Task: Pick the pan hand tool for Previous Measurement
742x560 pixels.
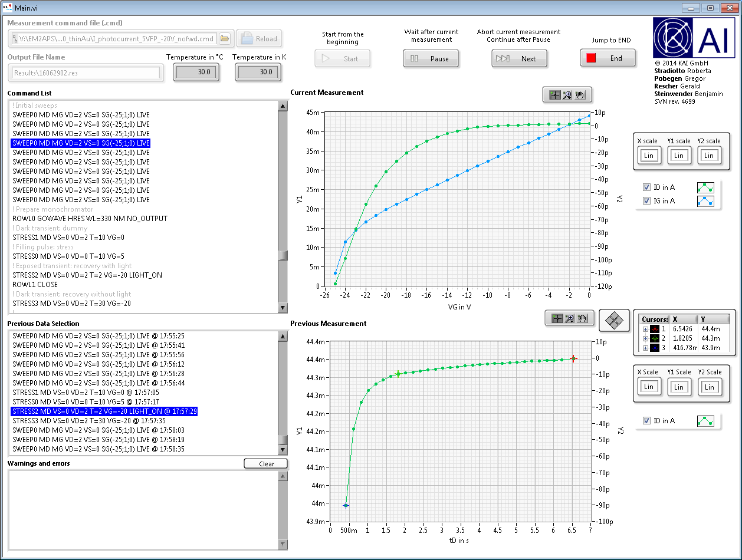Action: pyautogui.click(x=583, y=319)
